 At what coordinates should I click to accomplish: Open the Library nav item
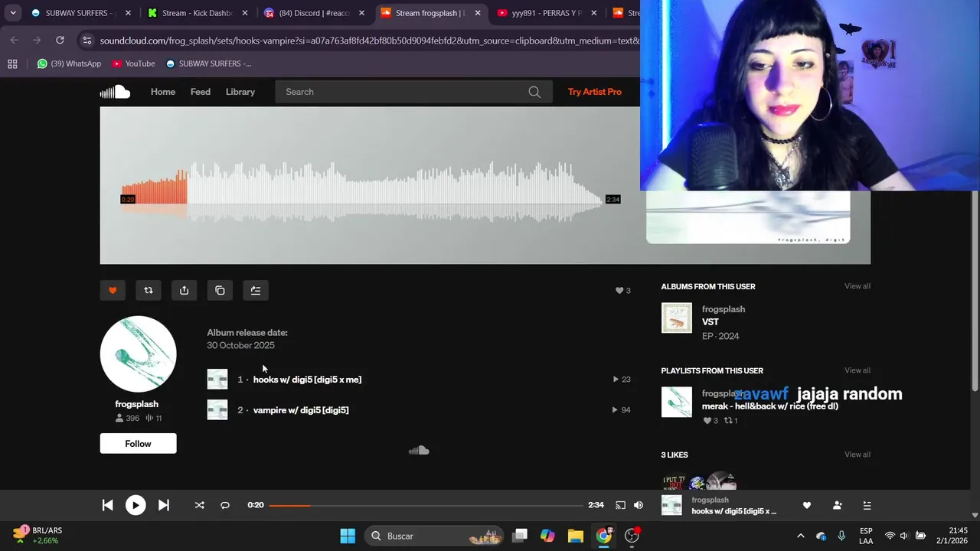tap(240, 92)
